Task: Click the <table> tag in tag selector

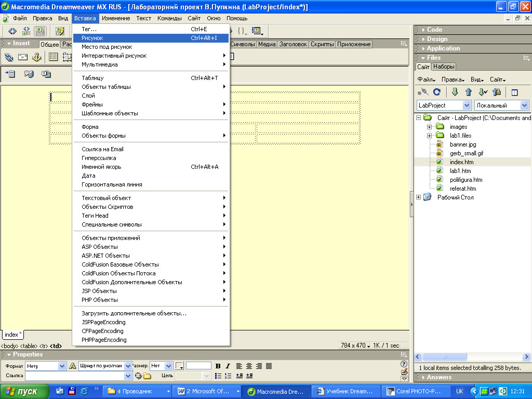Action: (x=29, y=346)
